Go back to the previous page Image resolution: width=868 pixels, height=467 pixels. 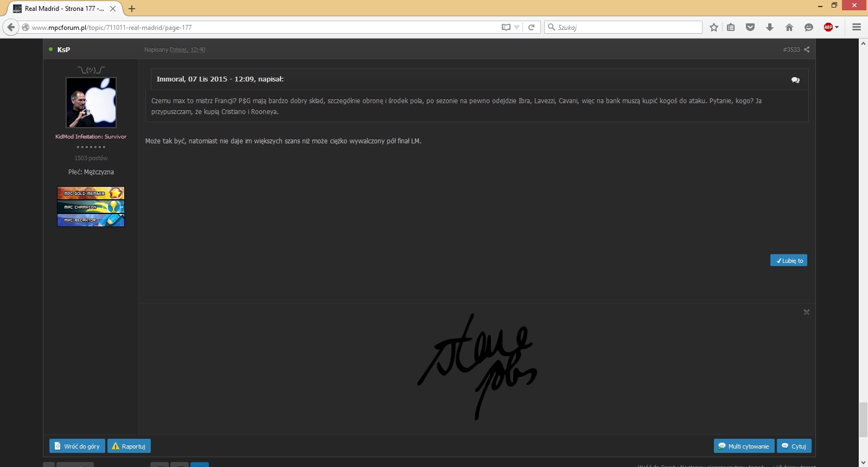tap(11, 27)
